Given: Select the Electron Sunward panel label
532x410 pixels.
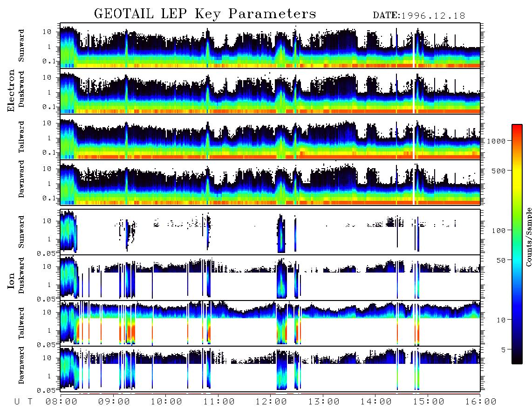Looking at the screenshot, I should coord(21,46).
